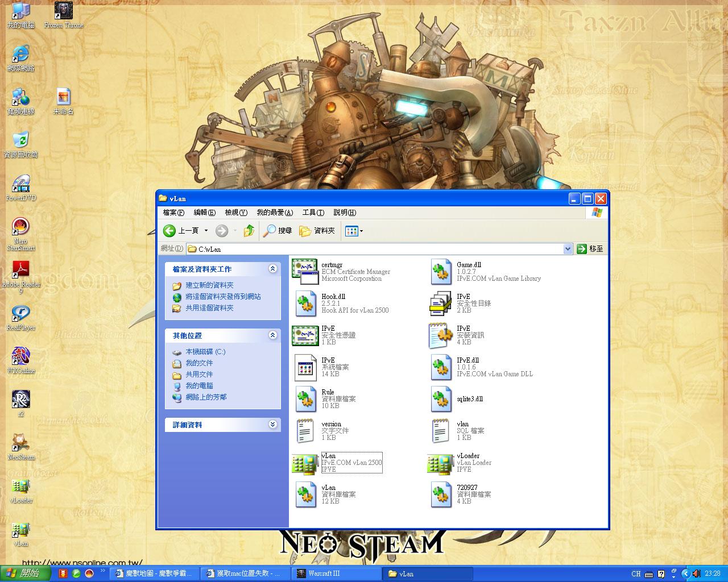Select the certmgr file icon
The height and width of the screenshot is (582, 728).
[x=304, y=272]
